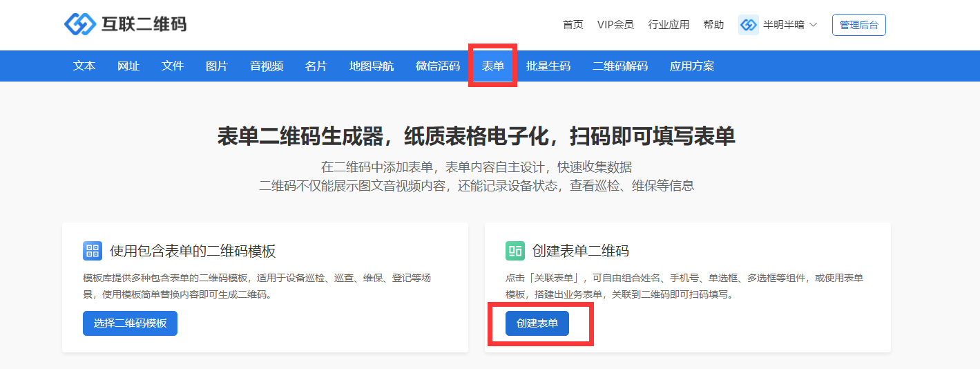Click the 使用包含表单的二维码模板 card title
Image resolution: width=980 pixels, height=369 pixels.
(x=193, y=251)
